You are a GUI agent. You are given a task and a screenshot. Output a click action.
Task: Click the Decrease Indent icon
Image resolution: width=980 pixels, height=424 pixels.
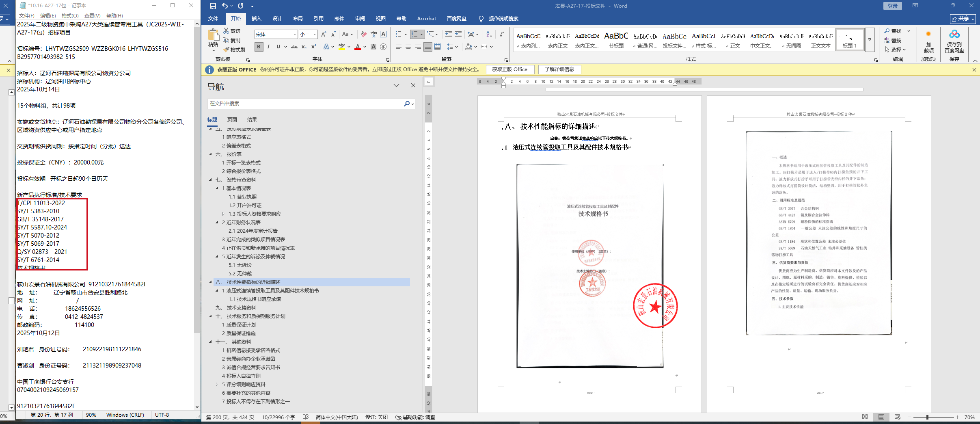click(449, 35)
